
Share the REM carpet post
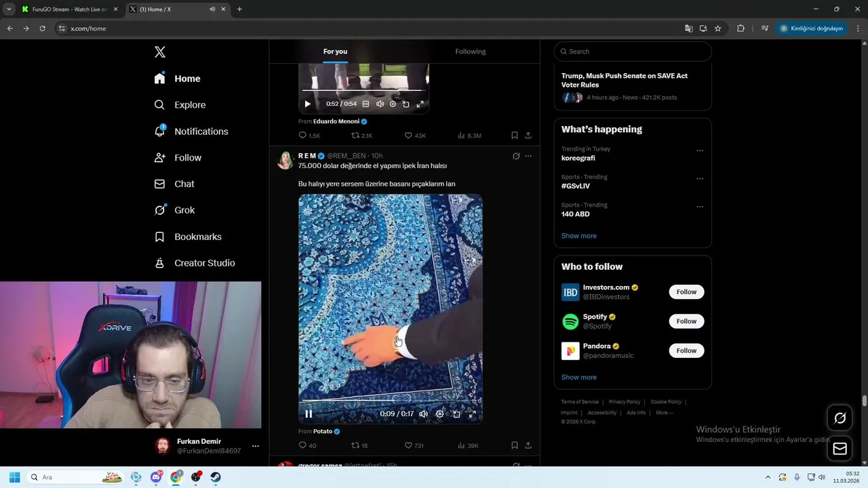[x=528, y=445]
